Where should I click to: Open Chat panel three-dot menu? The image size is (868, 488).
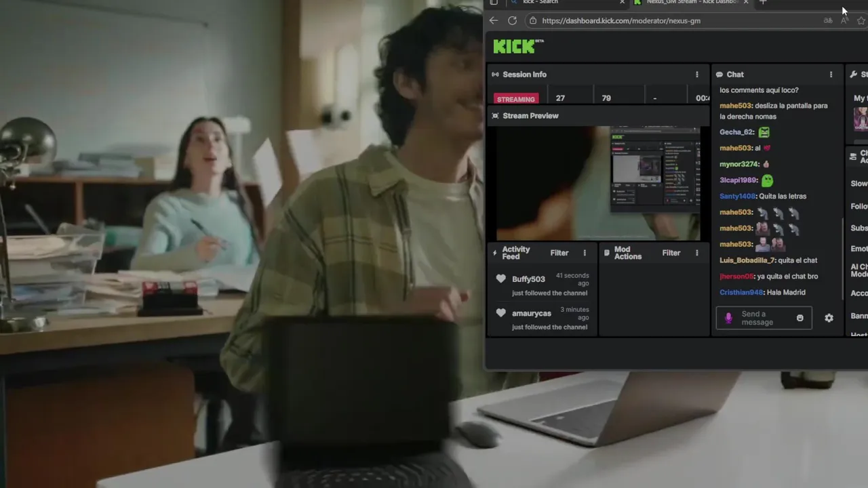click(x=831, y=75)
